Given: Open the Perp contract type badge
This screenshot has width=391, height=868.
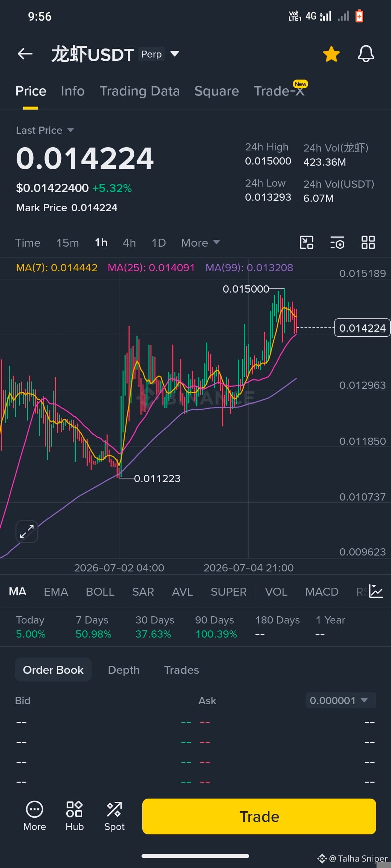Looking at the screenshot, I should [x=151, y=54].
